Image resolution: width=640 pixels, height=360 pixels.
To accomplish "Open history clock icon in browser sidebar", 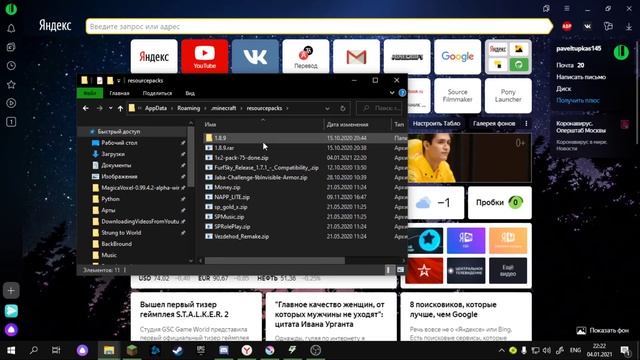I will 11,66.
